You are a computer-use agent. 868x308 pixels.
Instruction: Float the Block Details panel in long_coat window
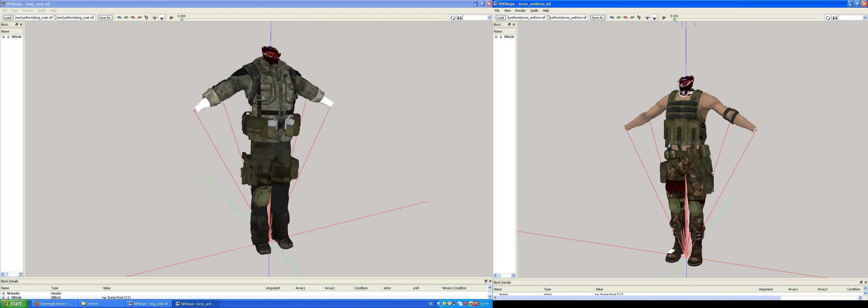pos(486,281)
